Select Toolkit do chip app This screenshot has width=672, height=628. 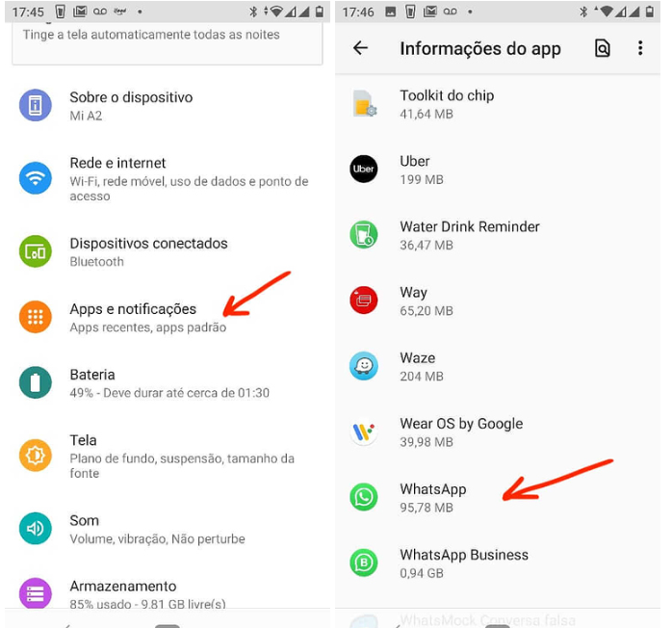(498, 104)
